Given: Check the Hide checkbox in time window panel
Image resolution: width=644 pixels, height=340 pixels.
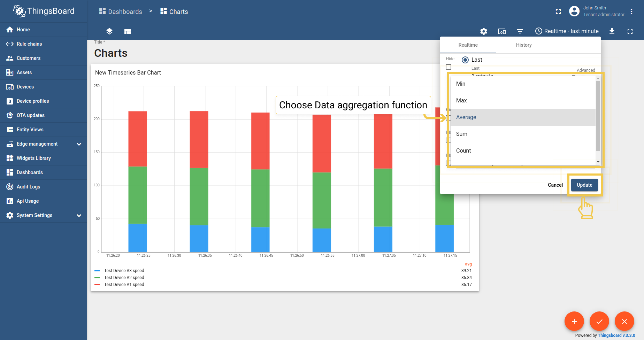Looking at the screenshot, I should [x=449, y=67].
